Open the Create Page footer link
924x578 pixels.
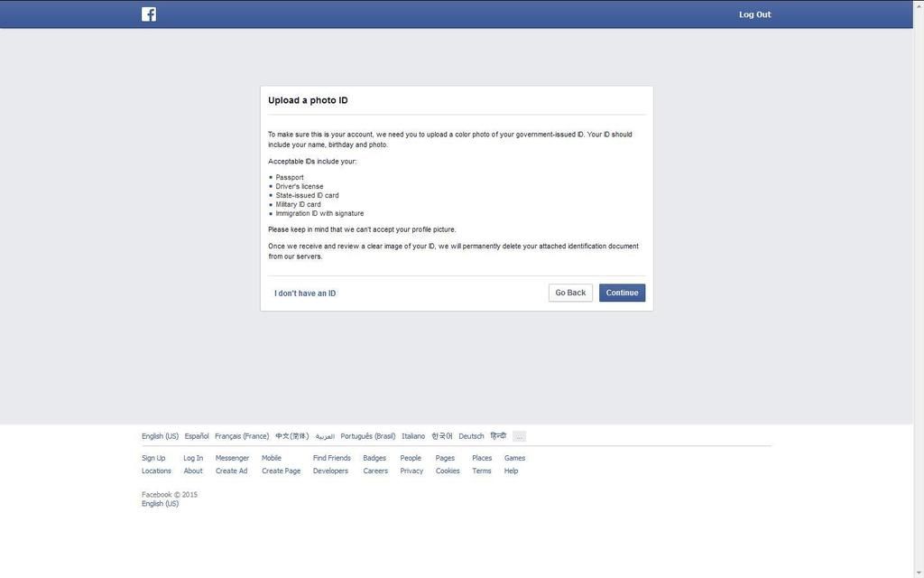tap(282, 471)
